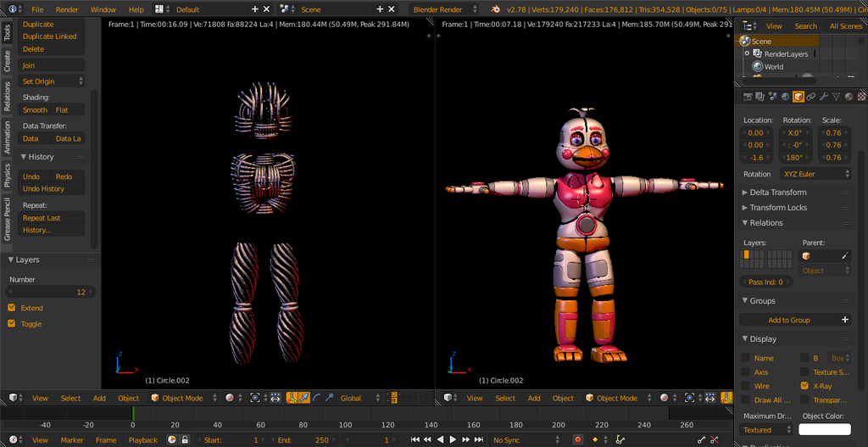
Task: Toggle the 3D manipulator widget in left viewport
Action: coord(292,398)
